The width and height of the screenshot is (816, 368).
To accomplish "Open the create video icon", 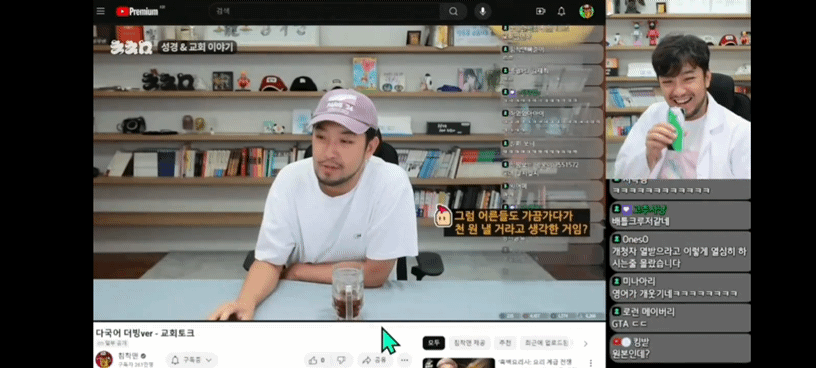I will click(x=541, y=11).
